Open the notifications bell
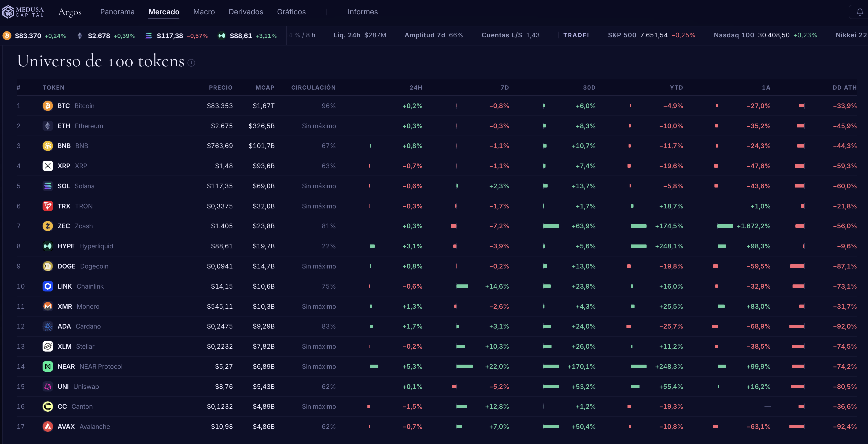This screenshot has width=868, height=444. (x=860, y=12)
